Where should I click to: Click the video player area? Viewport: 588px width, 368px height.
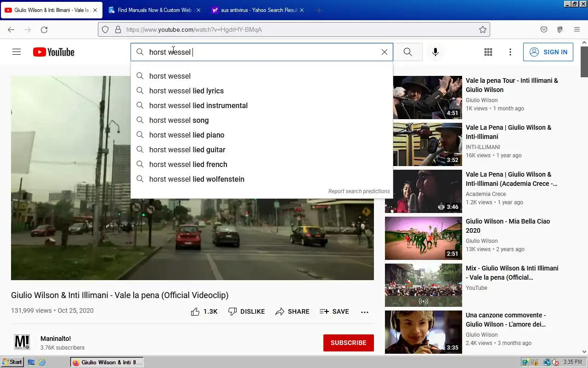192,178
